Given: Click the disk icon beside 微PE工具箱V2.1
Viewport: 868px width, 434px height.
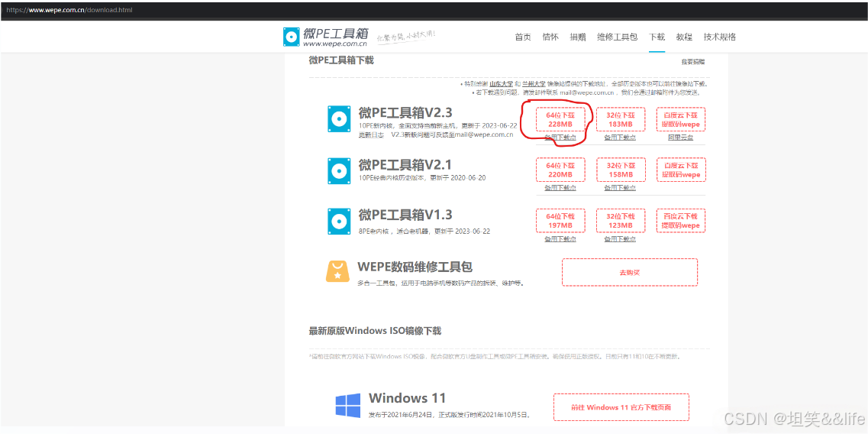Looking at the screenshot, I should (339, 170).
